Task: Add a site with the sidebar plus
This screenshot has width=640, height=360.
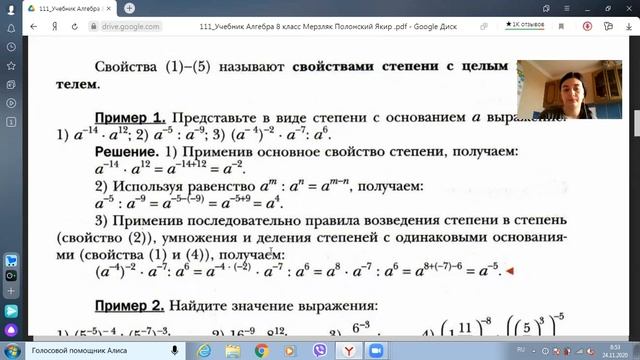Action: [x=11, y=291]
